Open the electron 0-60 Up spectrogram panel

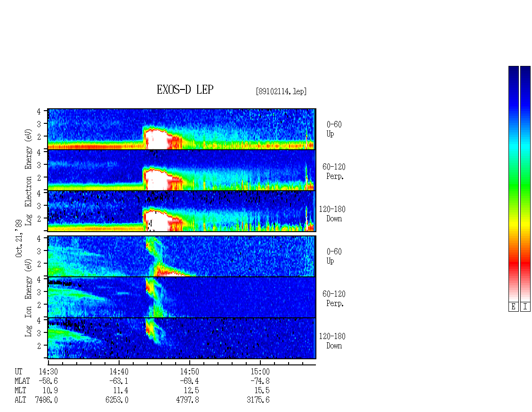coord(182,129)
